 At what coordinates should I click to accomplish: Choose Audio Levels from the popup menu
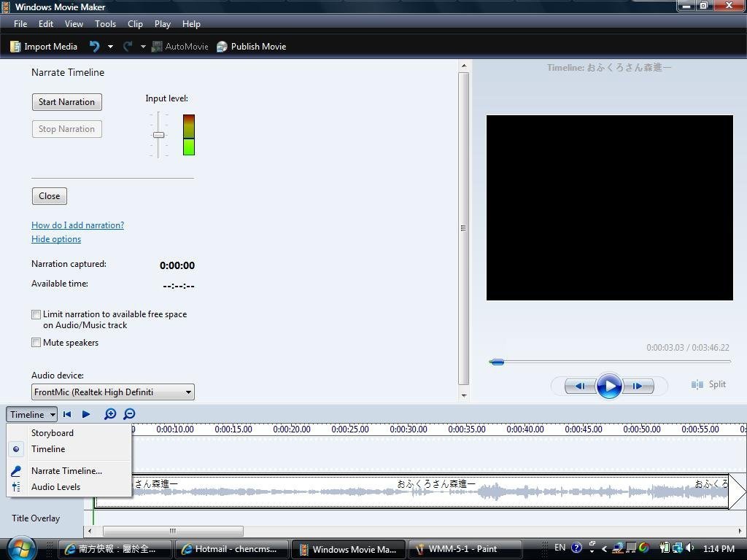(55, 487)
